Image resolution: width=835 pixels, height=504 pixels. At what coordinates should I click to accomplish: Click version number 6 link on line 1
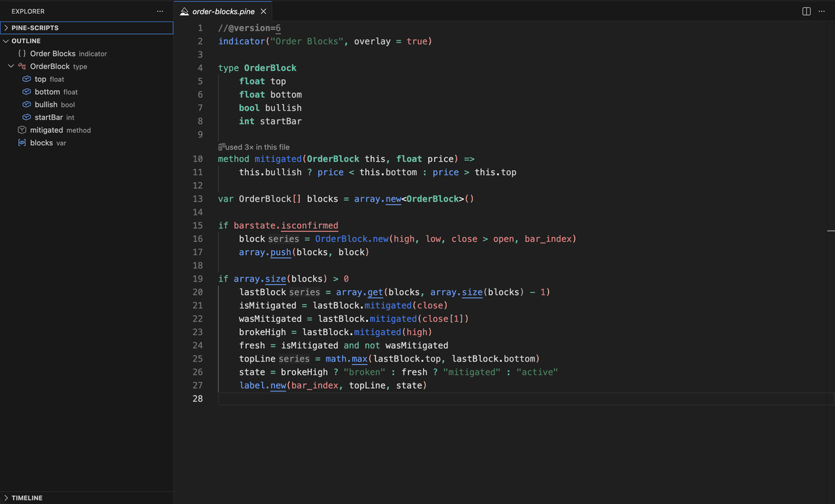[278, 28]
